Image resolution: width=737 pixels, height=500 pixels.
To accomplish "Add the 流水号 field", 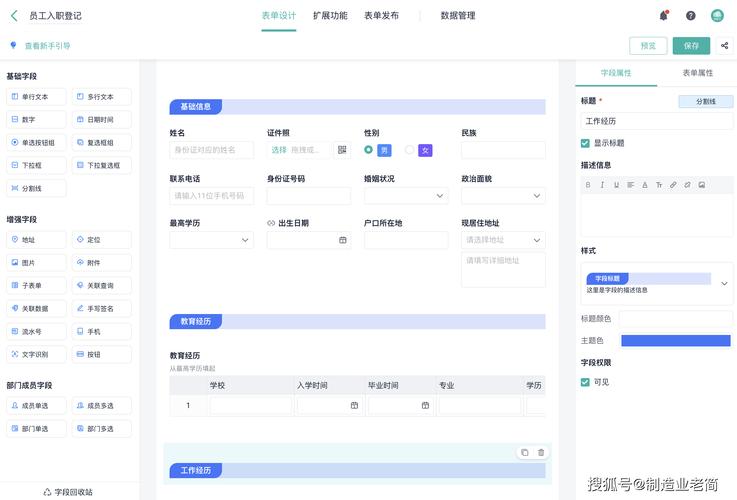I will [36, 332].
